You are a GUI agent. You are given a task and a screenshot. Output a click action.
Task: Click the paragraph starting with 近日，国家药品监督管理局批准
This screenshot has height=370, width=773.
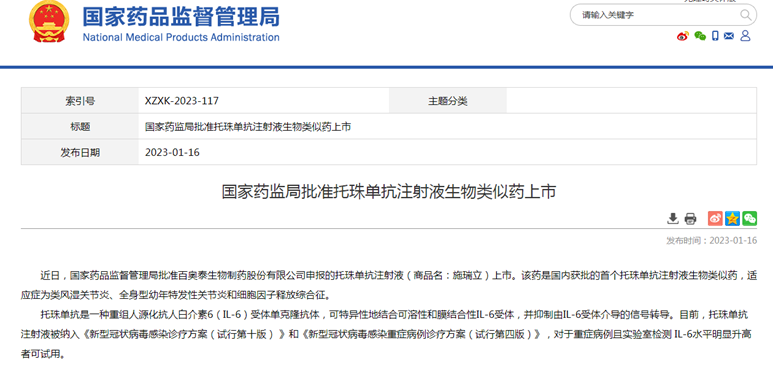[388, 285]
